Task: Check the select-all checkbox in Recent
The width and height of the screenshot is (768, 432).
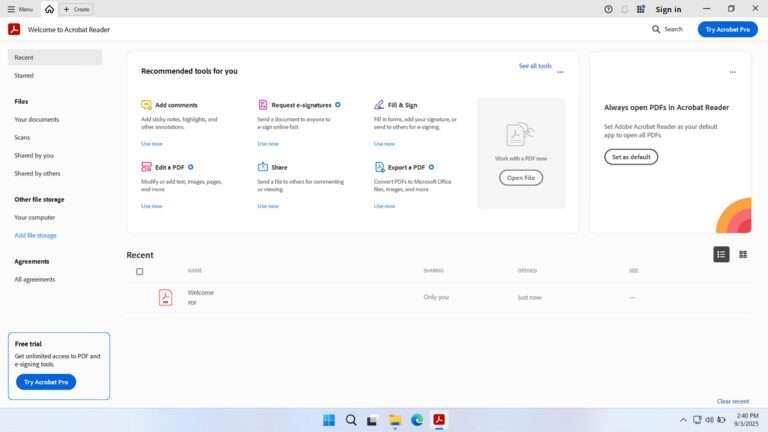Action: [x=140, y=271]
